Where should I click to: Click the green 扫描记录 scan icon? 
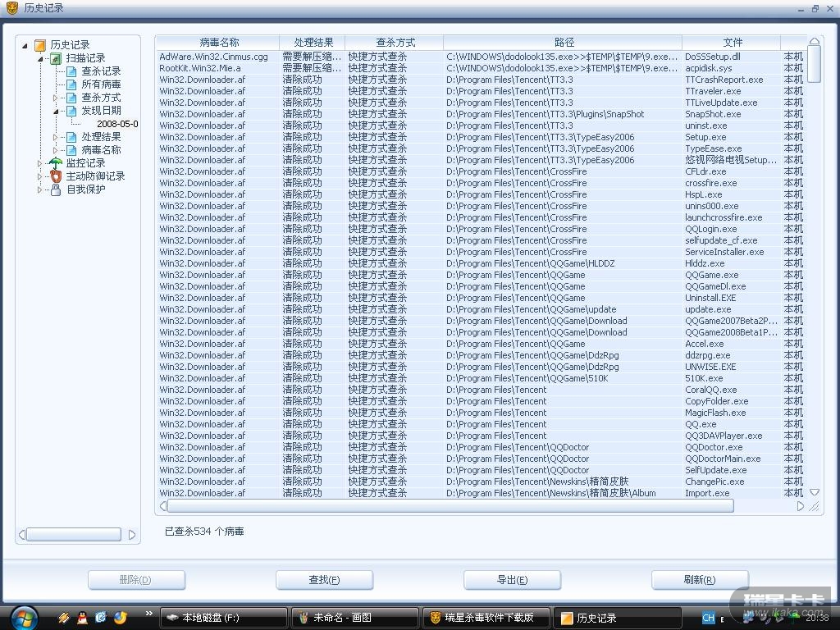pos(56,58)
